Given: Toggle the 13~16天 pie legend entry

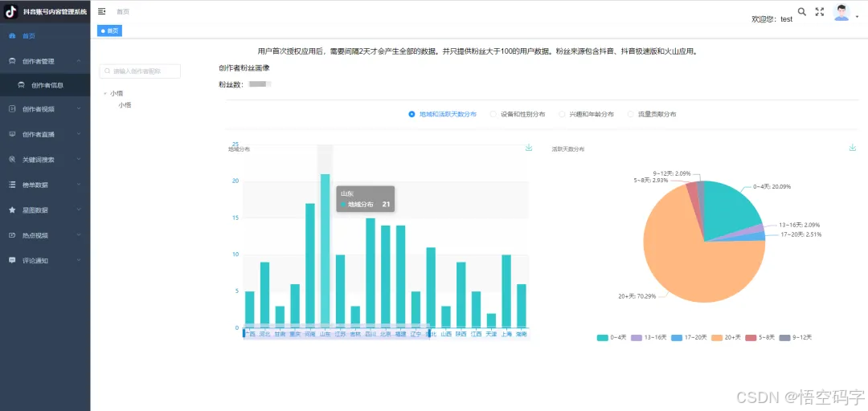Looking at the screenshot, I should [x=648, y=337].
